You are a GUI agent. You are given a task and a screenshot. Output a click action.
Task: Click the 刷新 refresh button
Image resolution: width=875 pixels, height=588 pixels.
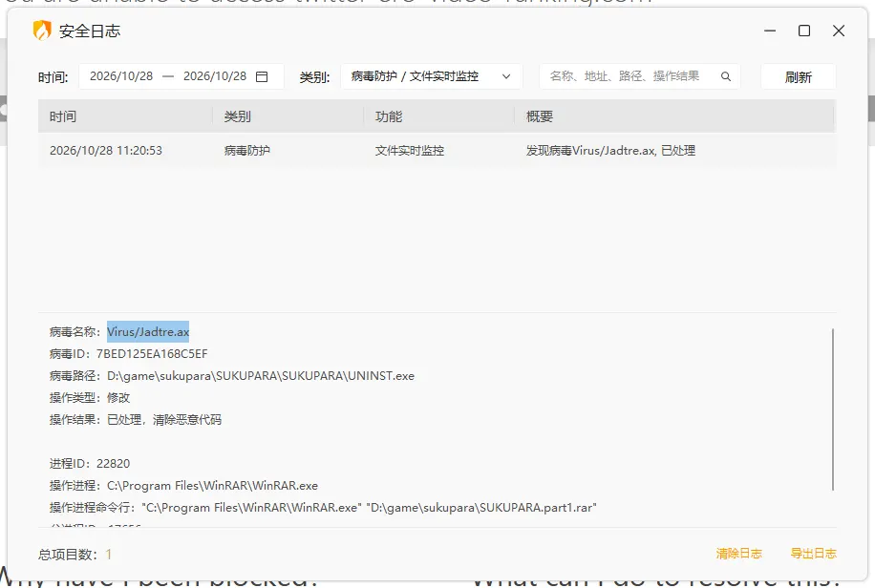coord(798,77)
